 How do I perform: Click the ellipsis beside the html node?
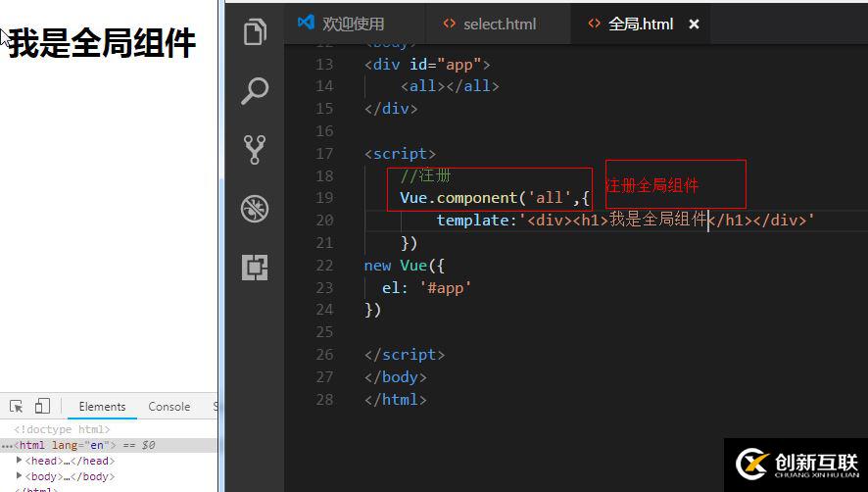(6, 446)
